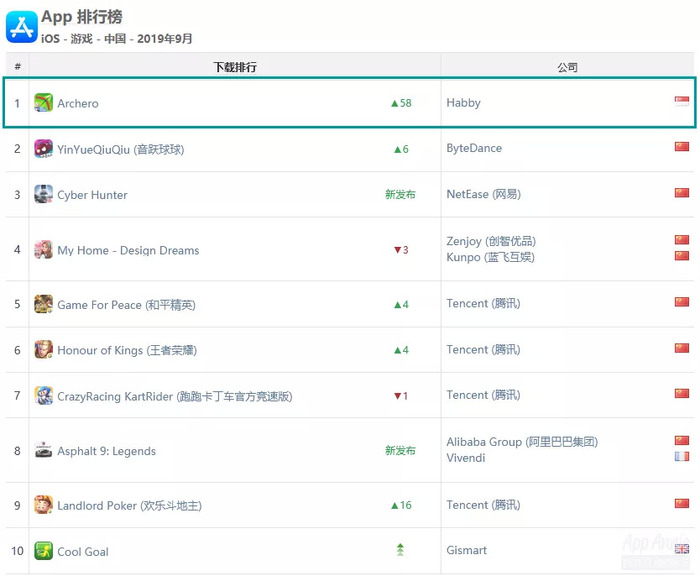Image resolution: width=700 pixels, height=576 pixels.
Task: Open the Gismart company link
Action: click(467, 551)
